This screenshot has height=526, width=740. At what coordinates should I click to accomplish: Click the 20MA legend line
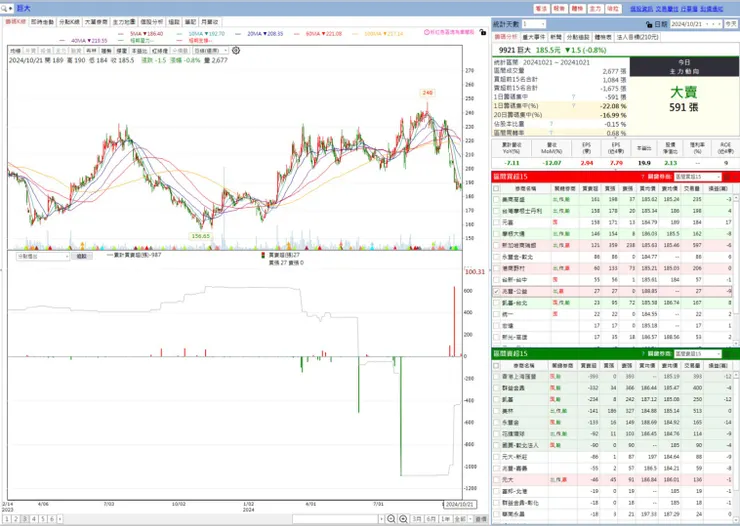click(259, 34)
